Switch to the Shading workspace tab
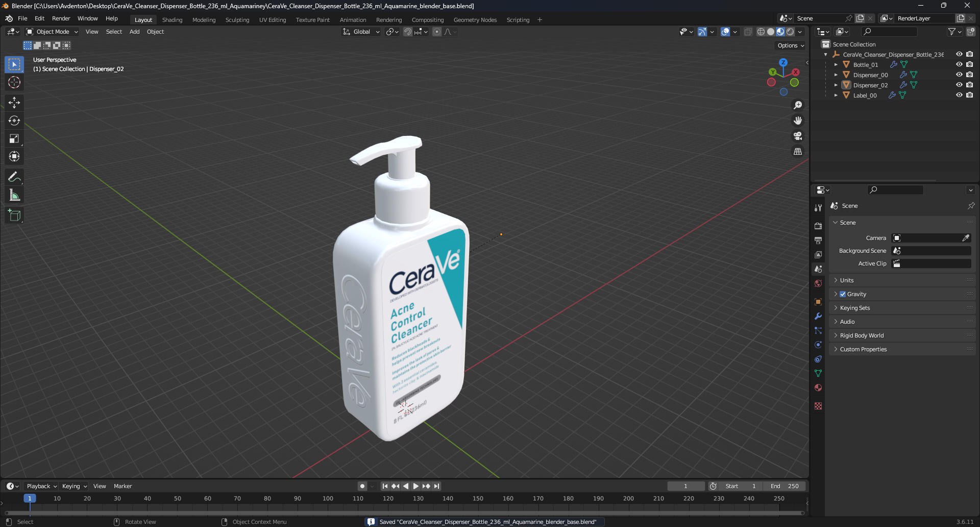 coord(172,20)
